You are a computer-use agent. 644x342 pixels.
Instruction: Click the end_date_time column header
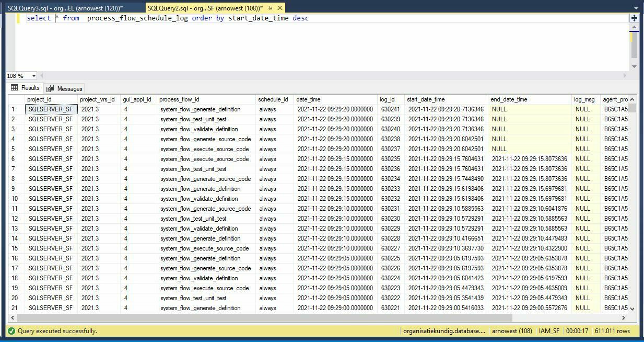tap(530, 99)
